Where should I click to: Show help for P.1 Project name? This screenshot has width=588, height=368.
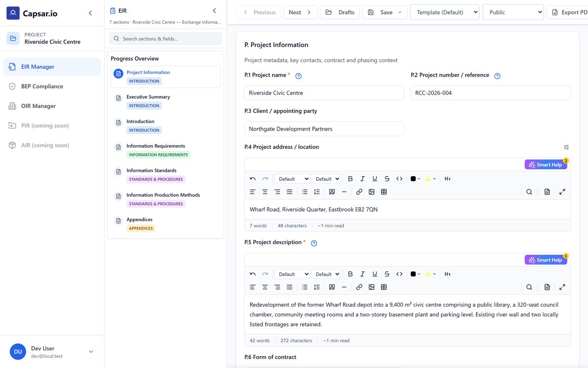pos(298,76)
